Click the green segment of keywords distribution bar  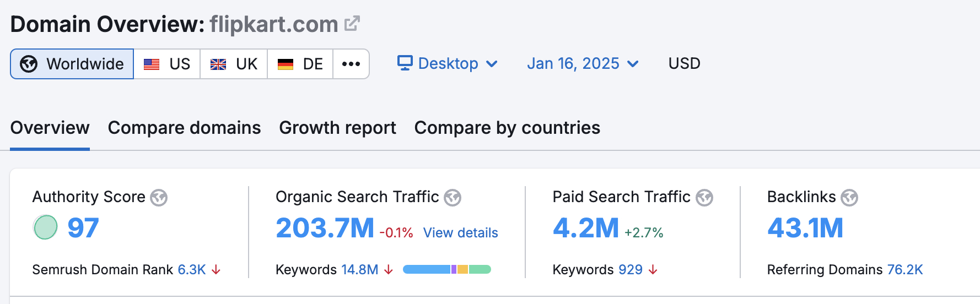click(480, 269)
